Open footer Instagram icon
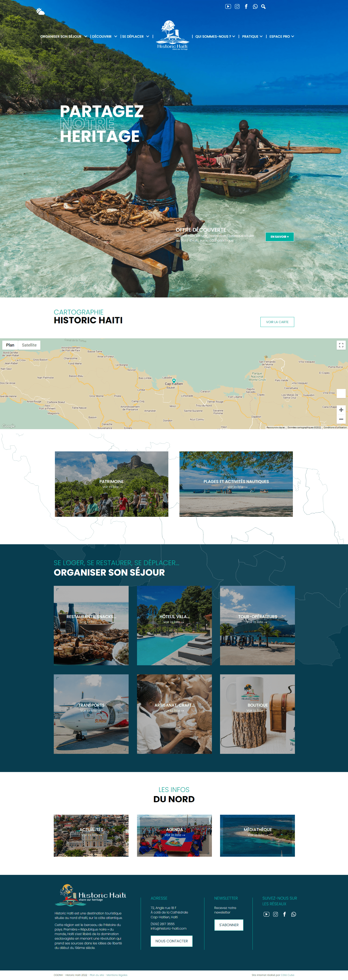Viewport: 348px width, 980px height. point(275,914)
